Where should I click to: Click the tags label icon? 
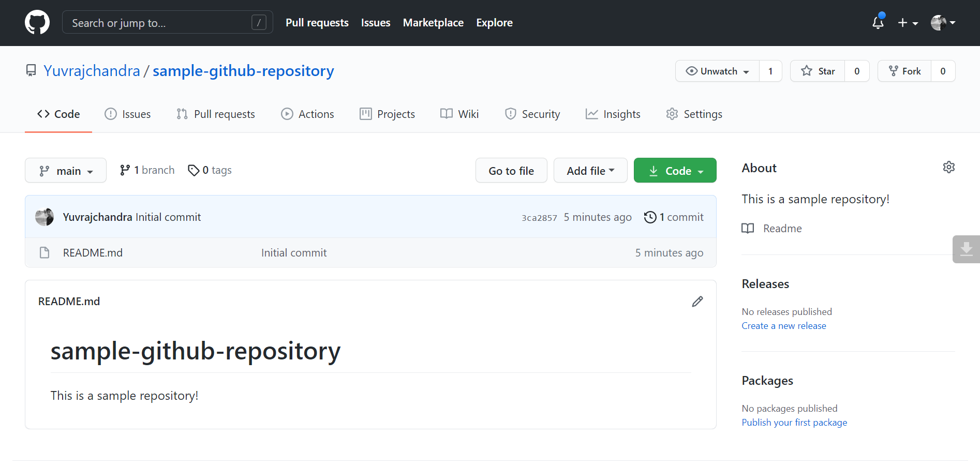(x=194, y=170)
